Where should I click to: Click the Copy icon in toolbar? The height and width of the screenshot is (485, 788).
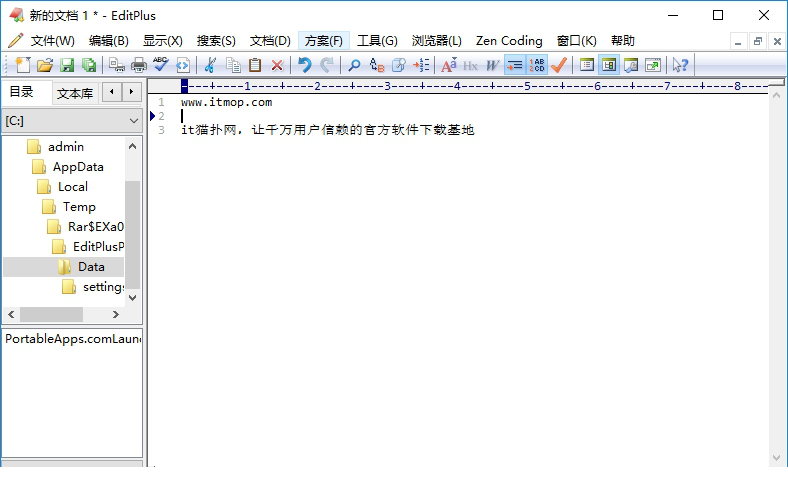233,65
